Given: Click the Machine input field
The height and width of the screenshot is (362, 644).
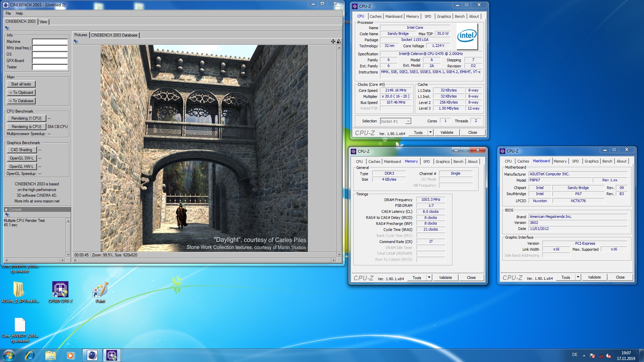Looking at the screenshot, I should pyautogui.click(x=50, y=42).
